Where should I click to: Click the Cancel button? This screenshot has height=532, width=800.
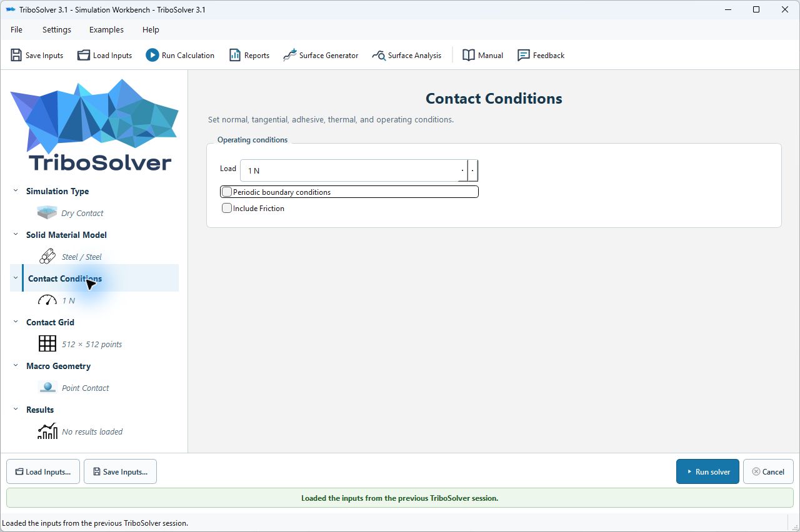tap(768, 471)
